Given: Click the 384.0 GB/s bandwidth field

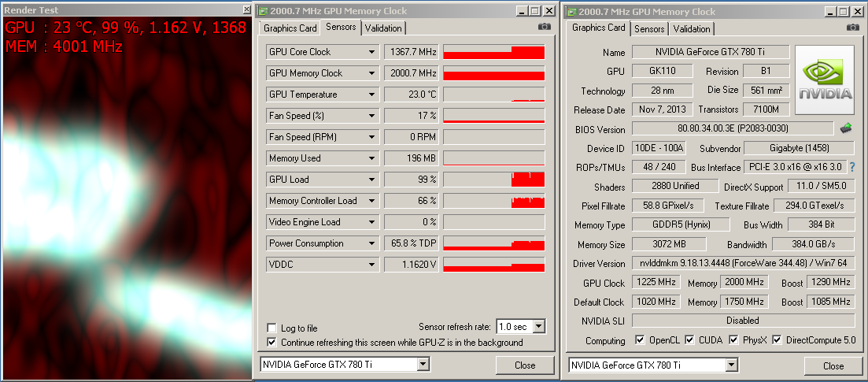Looking at the screenshot, I should [813, 244].
